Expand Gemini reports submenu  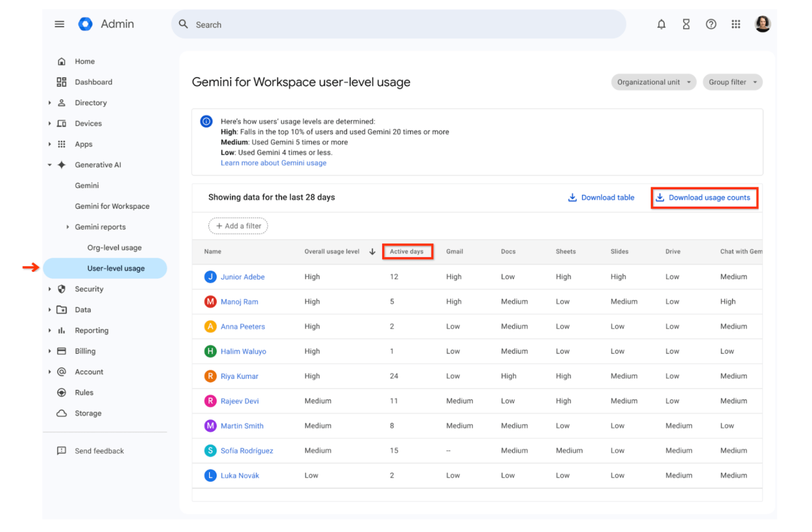[x=67, y=227]
